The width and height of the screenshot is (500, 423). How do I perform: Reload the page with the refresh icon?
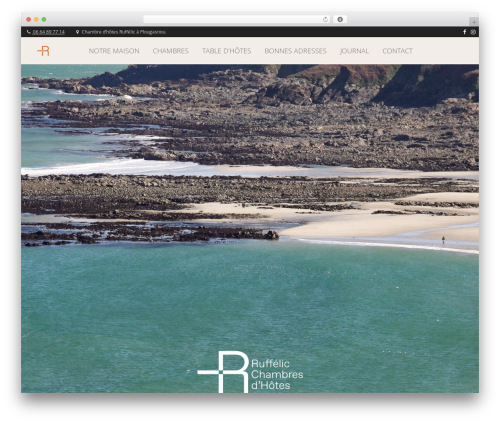click(x=325, y=19)
